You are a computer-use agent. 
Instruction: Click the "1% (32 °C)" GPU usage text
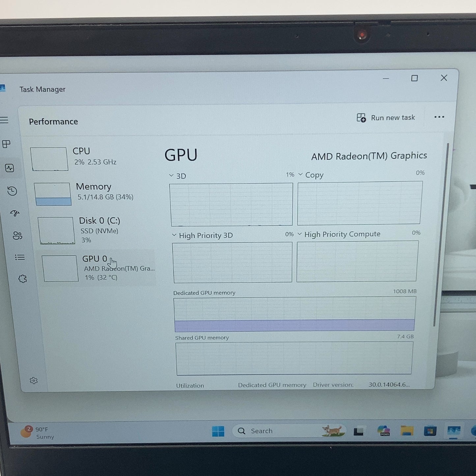[101, 277]
